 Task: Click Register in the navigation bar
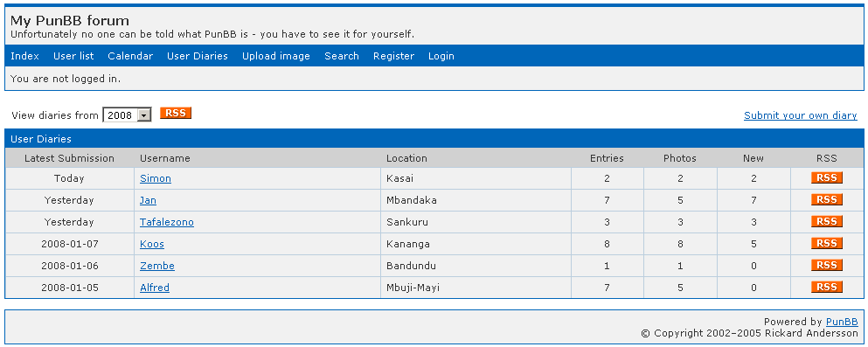click(393, 56)
